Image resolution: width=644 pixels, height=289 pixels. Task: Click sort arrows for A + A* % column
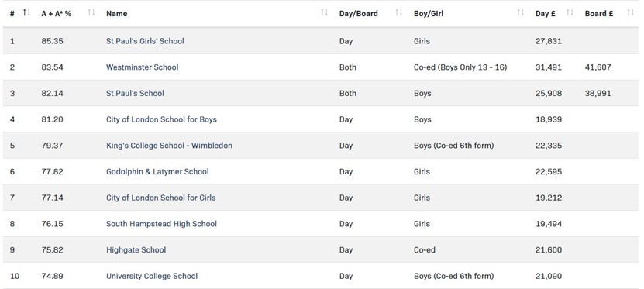(x=91, y=13)
